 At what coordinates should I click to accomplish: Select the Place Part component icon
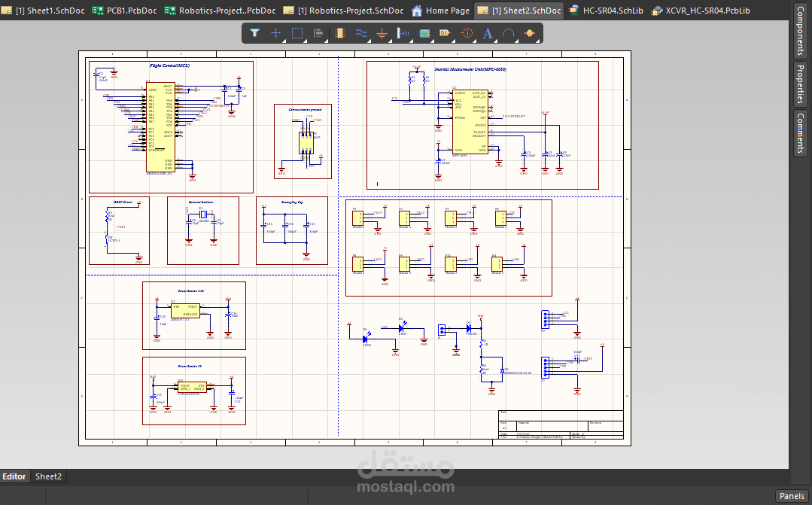coord(339,33)
